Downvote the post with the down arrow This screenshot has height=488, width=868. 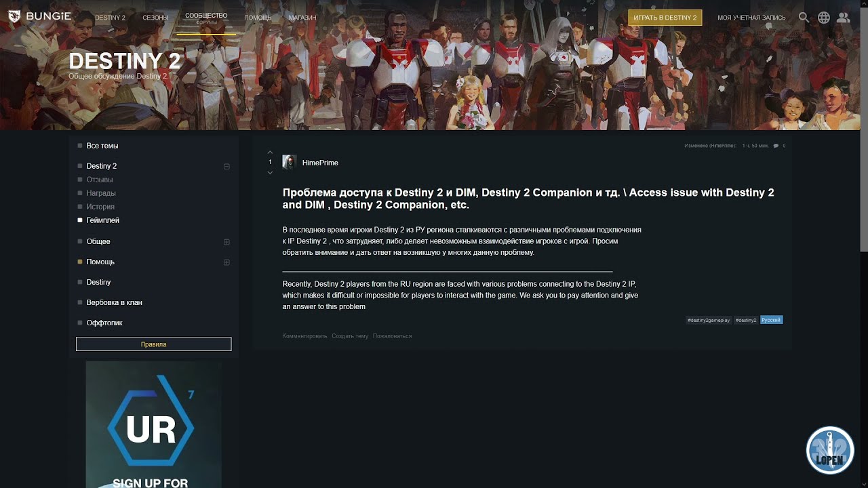[x=270, y=173]
